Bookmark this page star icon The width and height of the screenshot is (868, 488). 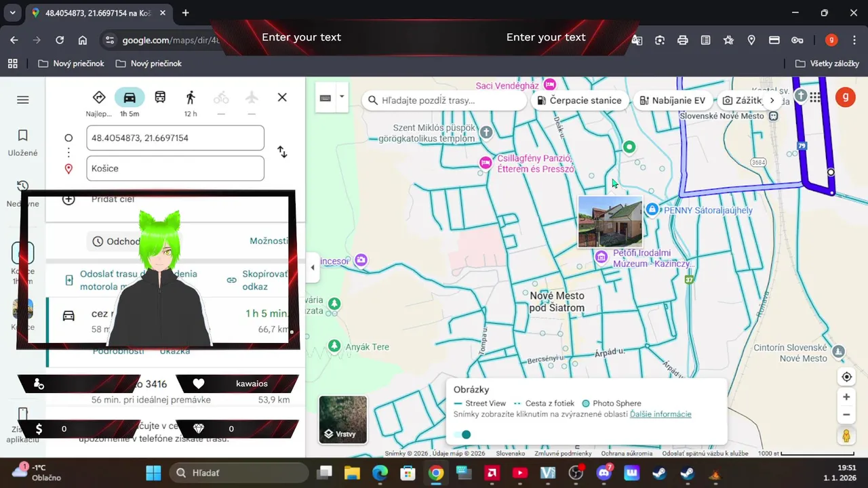point(728,40)
